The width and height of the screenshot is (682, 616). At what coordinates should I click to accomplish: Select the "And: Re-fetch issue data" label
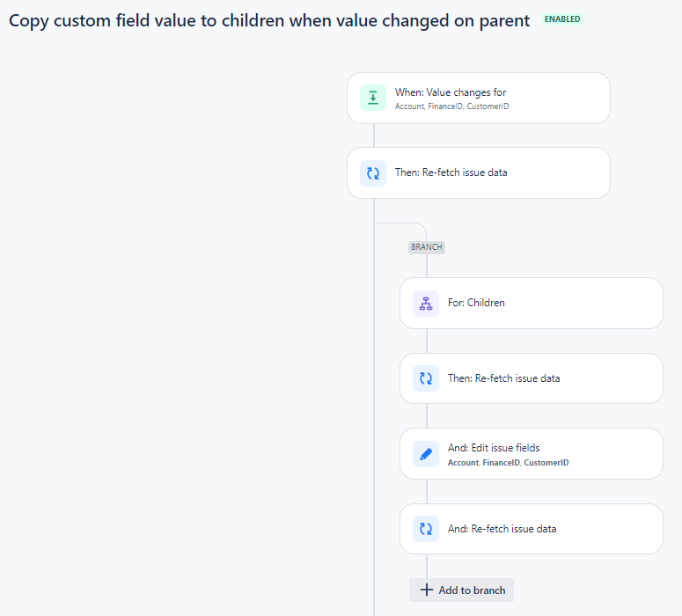pos(502,529)
